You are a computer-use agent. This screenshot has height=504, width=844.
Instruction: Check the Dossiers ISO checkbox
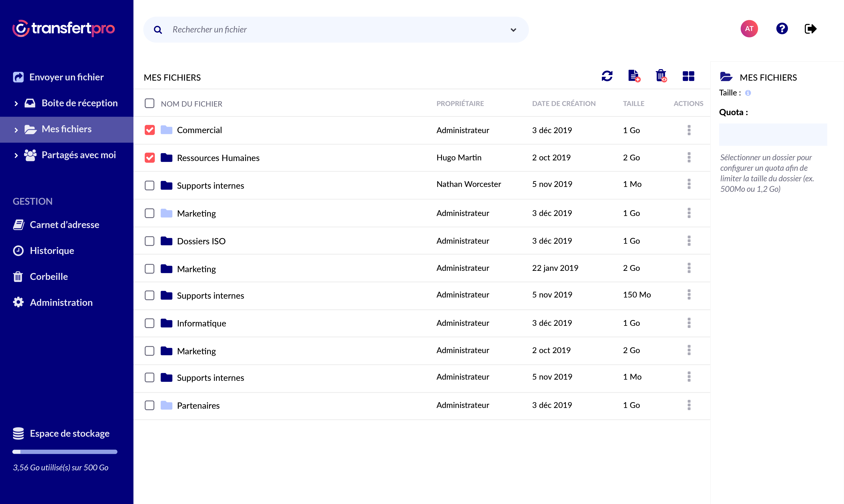(149, 241)
